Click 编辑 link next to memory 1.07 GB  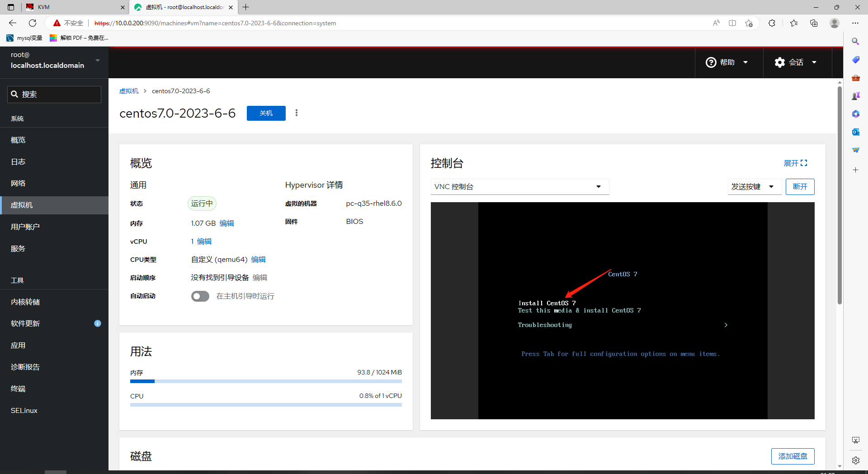(x=226, y=223)
